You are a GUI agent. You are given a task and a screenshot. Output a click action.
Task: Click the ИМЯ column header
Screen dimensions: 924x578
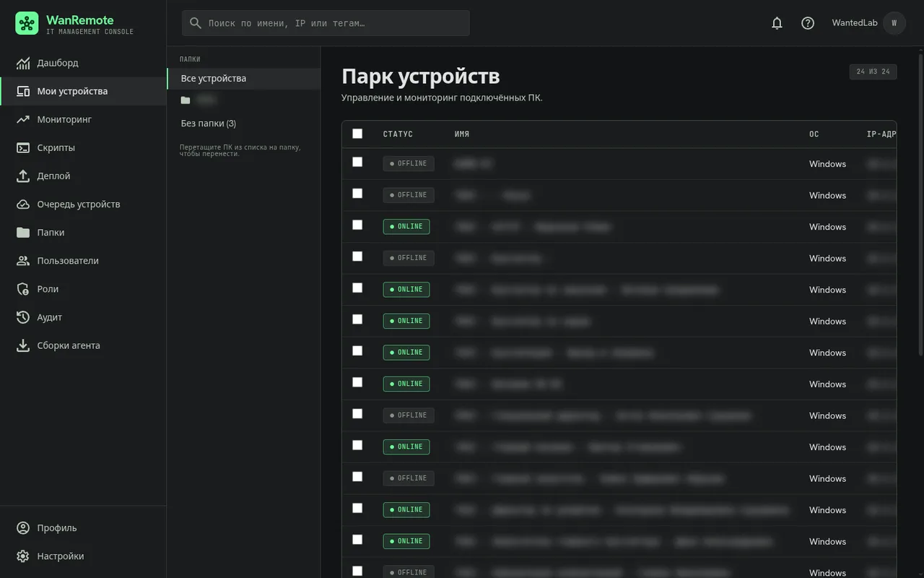(x=462, y=134)
